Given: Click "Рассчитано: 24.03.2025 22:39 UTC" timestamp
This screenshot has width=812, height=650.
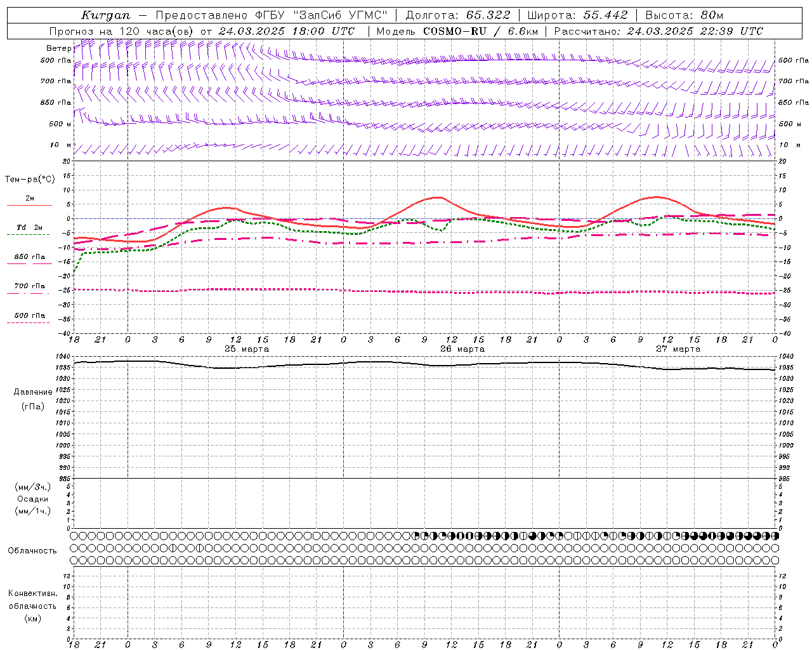Looking at the screenshot, I should 658,31.
